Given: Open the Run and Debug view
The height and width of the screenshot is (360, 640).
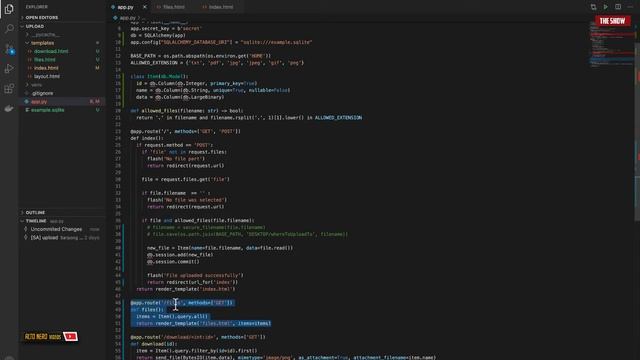Looking at the screenshot, I should coord(9,69).
